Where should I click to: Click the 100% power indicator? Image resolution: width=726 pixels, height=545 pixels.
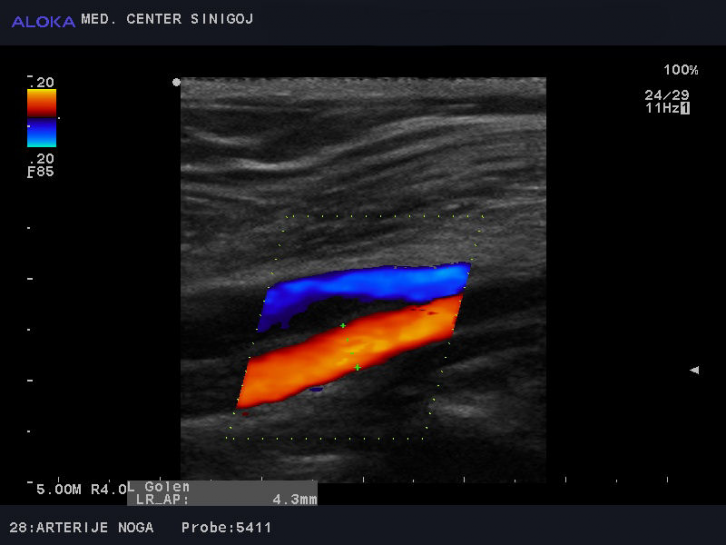tap(681, 70)
